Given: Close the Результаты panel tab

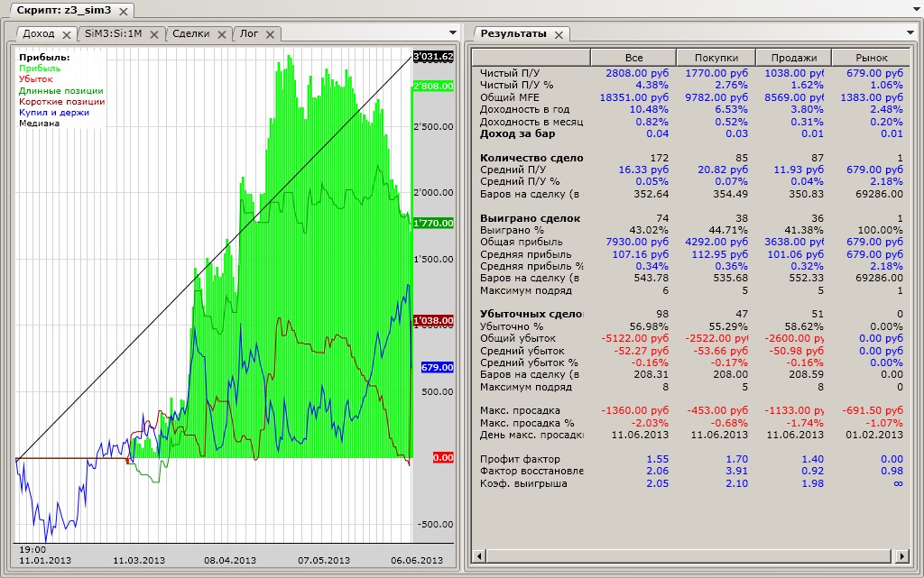Looking at the screenshot, I should coord(559,34).
